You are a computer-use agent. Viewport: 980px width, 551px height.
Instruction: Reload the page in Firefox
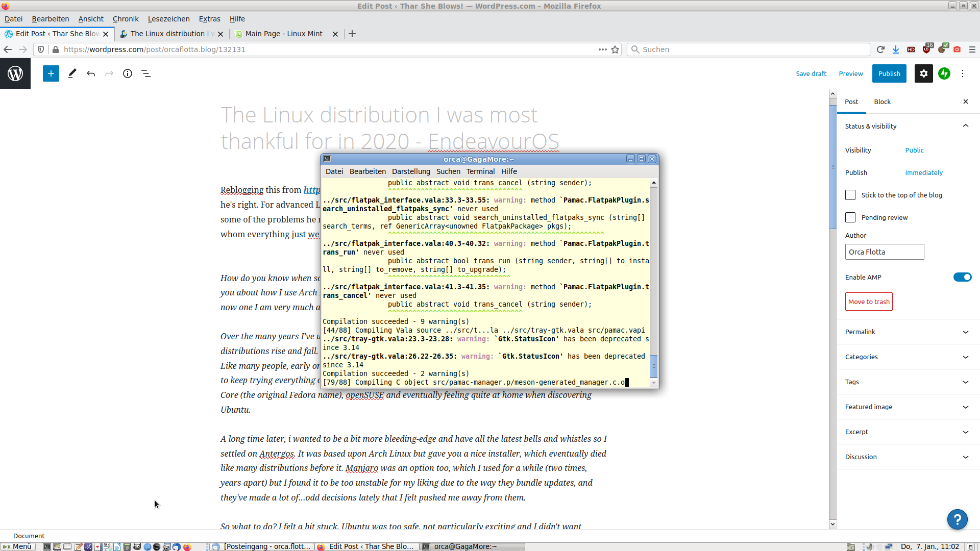coord(880,49)
